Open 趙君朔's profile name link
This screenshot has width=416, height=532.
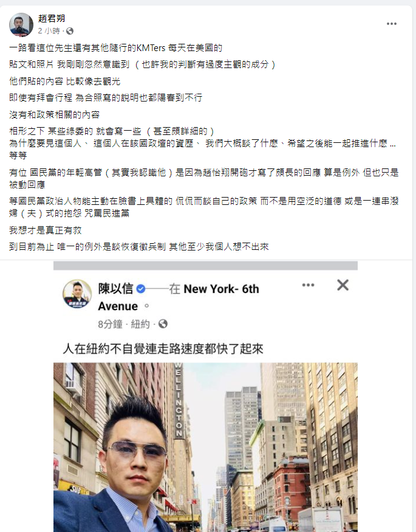(x=51, y=18)
